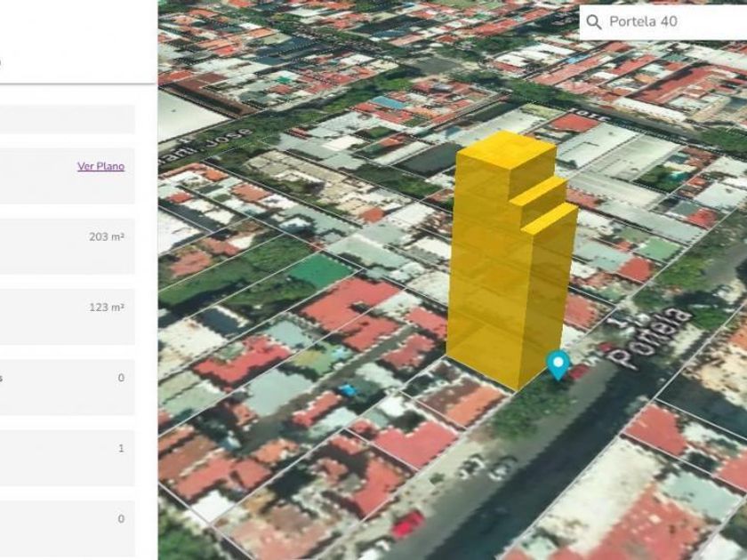
Task: Click the panel row showing value 1
Action: click(67, 458)
